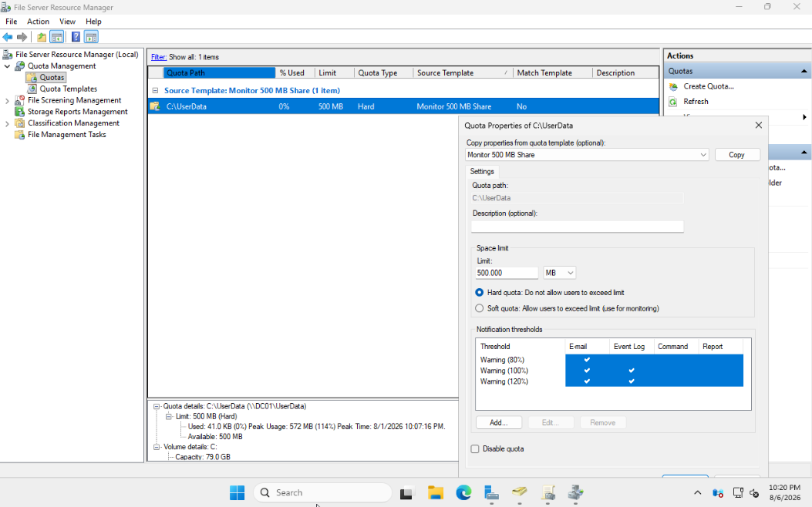The width and height of the screenshot is (812, 507).
Task: Select File Server Resource Manager (Local) root node
Action: [x=76, y=54]
